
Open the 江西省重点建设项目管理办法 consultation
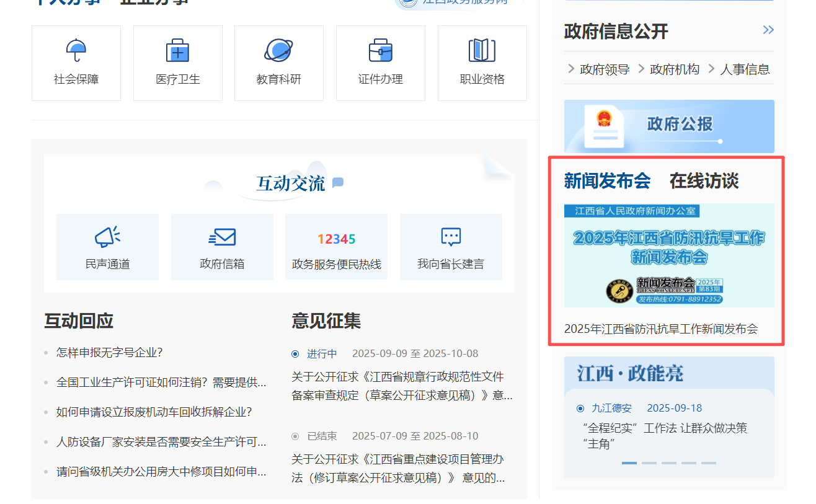pos(399,469)
